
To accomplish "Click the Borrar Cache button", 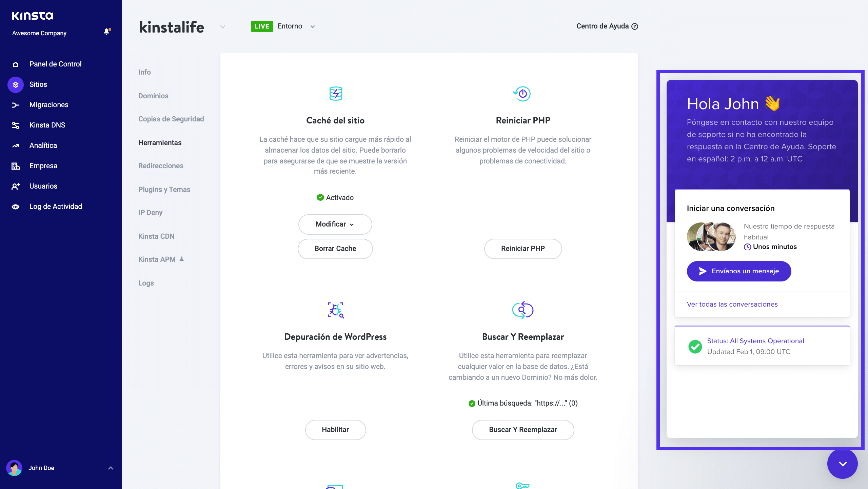I will click(335, 249).
